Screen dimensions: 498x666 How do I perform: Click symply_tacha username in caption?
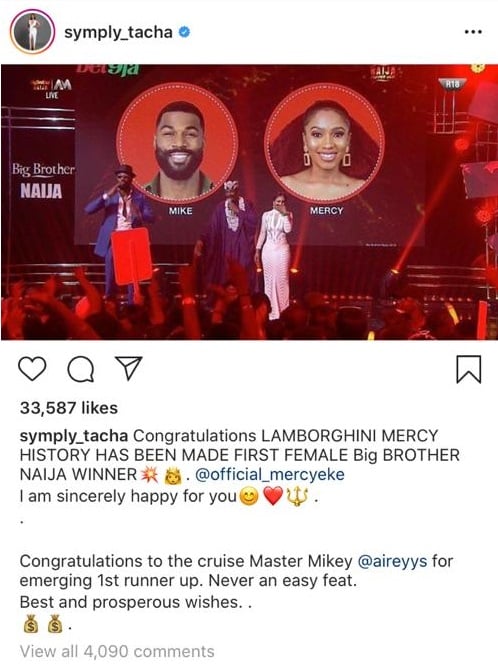coord(74,436)
